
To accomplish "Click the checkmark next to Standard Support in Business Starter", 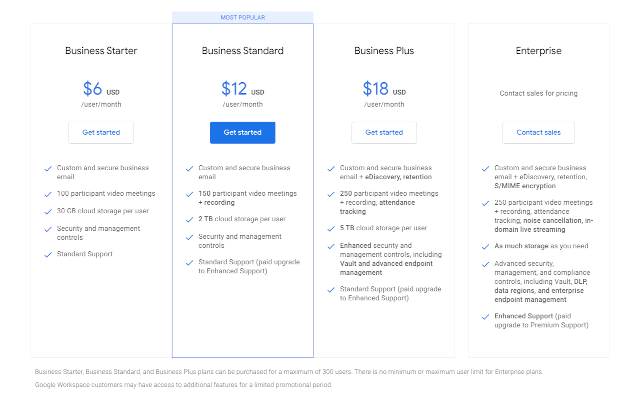I will (x=49, y=254).
